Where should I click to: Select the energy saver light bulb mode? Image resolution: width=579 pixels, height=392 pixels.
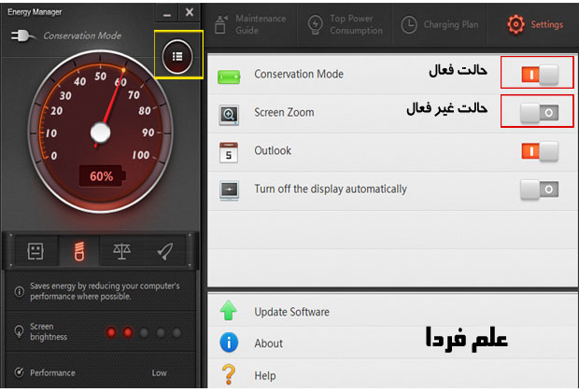click(x=78, y=250)
